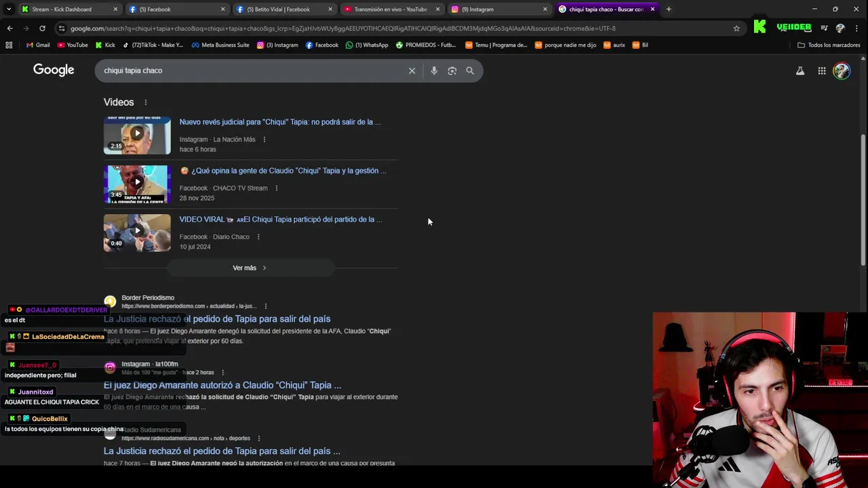Screen dimensions: 868x488
Task: Open Border Periodismo result 'La Justicia rechazó el pedido'
Action: [217, 319]
